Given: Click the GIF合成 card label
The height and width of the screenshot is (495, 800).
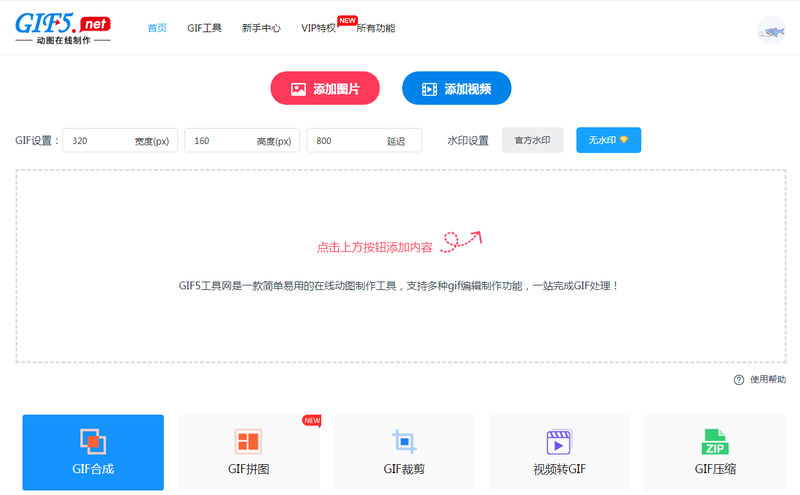Looking at the screenshot, I should (x=93, y=469).
